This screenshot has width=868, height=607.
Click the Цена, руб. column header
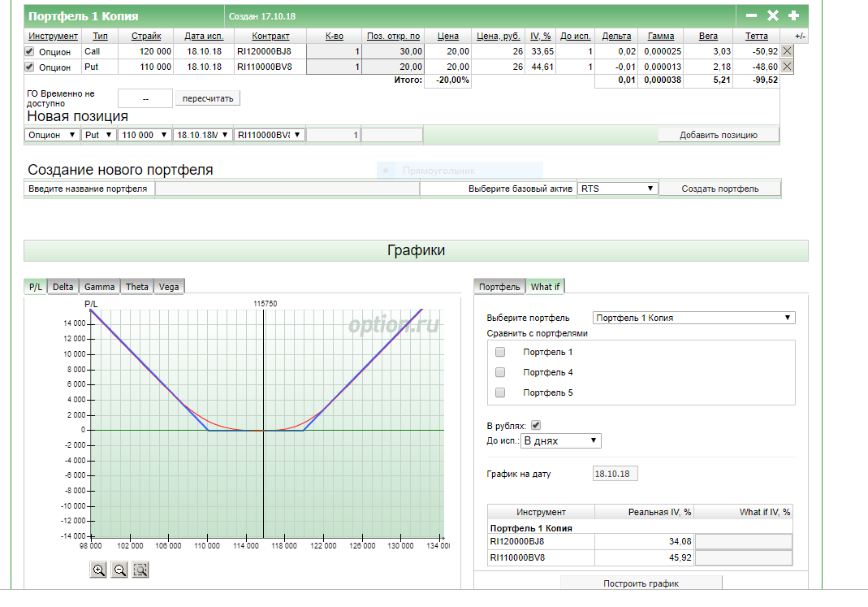(499, 36)
